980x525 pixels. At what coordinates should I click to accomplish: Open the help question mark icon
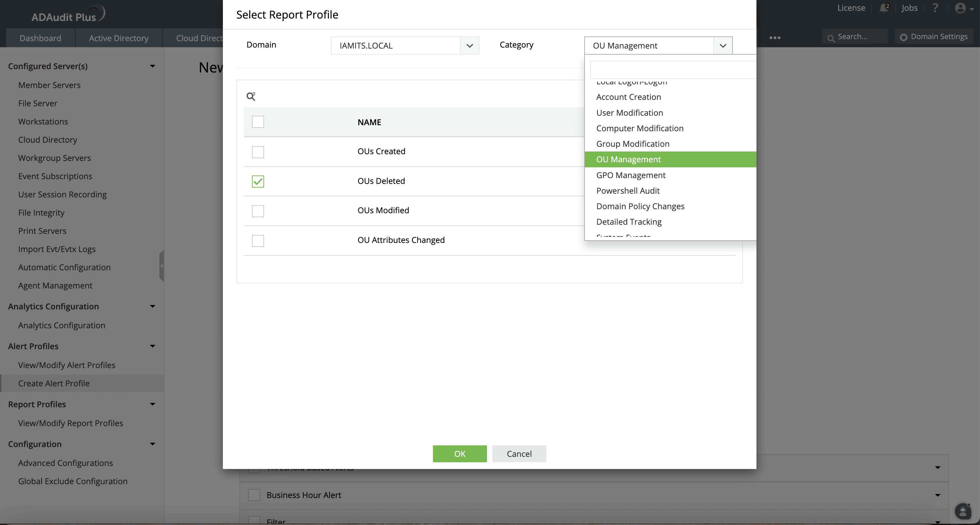pyautogui.click(x=935, y=8)
